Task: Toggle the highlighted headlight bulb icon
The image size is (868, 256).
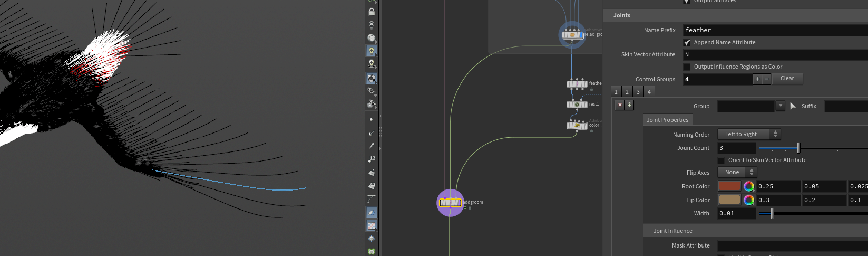Action: click(x=372, y=51)
